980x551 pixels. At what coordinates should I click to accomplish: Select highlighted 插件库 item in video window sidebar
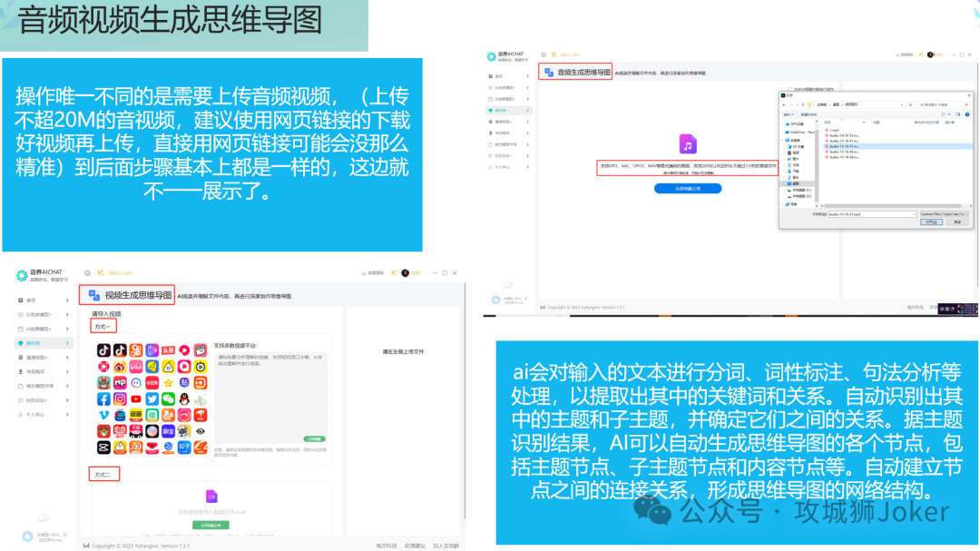click(x=44, y=343)
